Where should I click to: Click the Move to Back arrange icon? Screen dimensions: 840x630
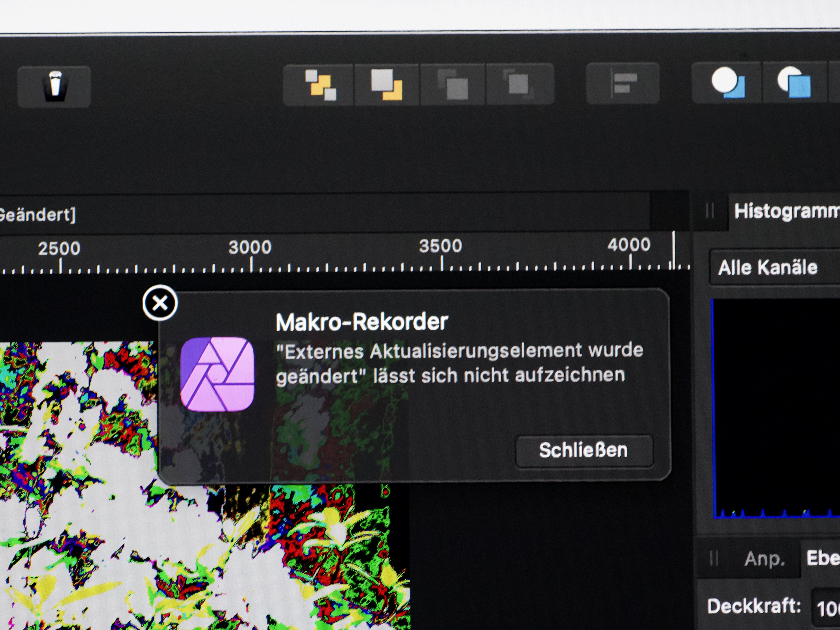point(320,85)
